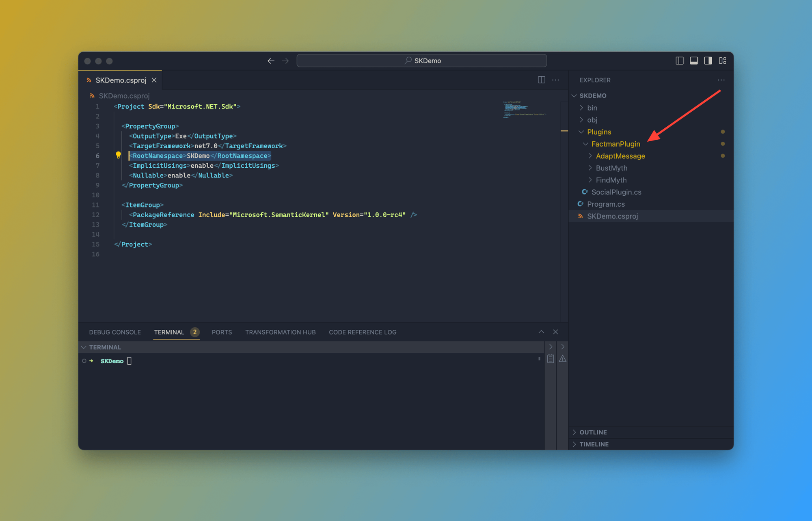Select the DEBUG CONSOLE tab
This screenshot has height=521, width=812.
[x=114, y=331]
